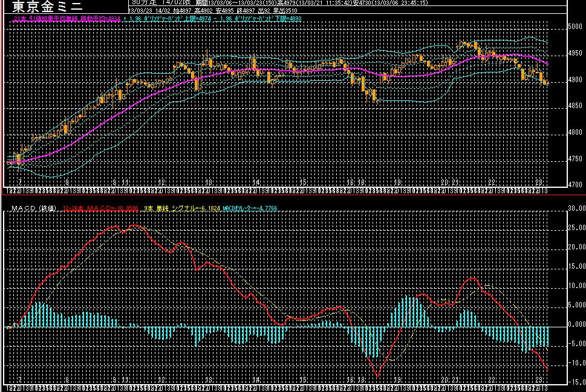Click the 4850 price axis label
This screenshot has height=392, width=586.
point(575,106)
